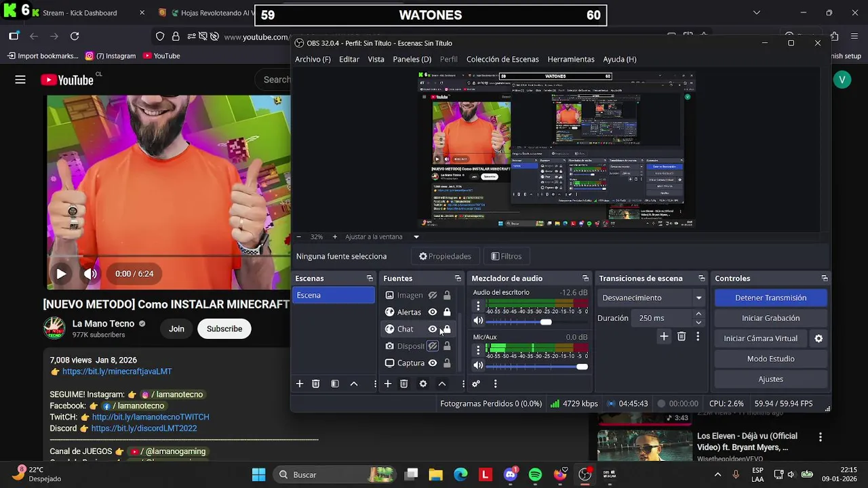The height and width of the screenshot is (488, 868).
Task: Reload the browser page
Action: (75, 36)
